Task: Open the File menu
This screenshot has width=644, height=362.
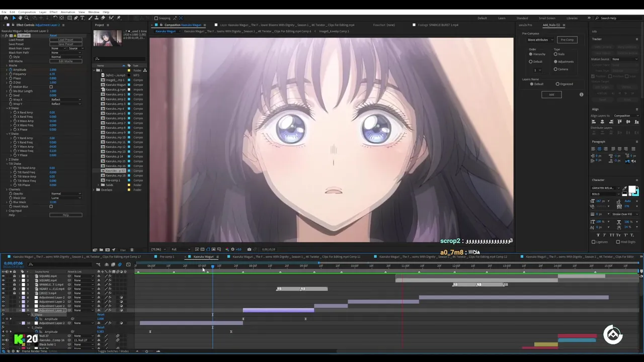Action: pyautogui.click(x=4, y=12)
